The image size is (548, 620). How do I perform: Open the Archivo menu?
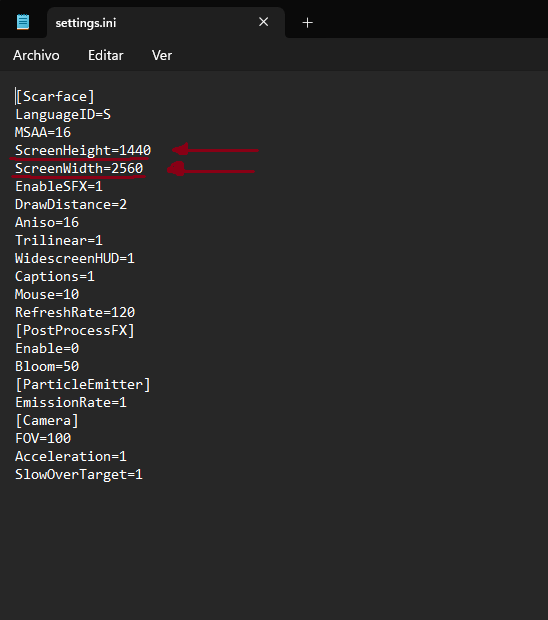coord(36,55)
